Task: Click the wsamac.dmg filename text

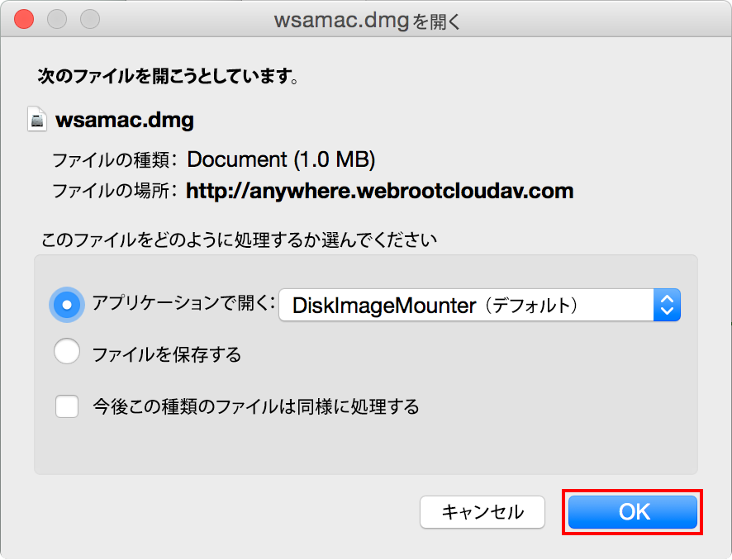Action: pyautogui.click(x=125, y=121)
